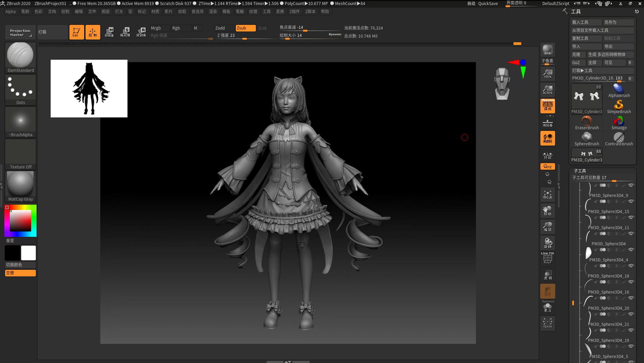Click the 100% actual size zoom icon
This screenshot has width=644, height=363.
547,74
